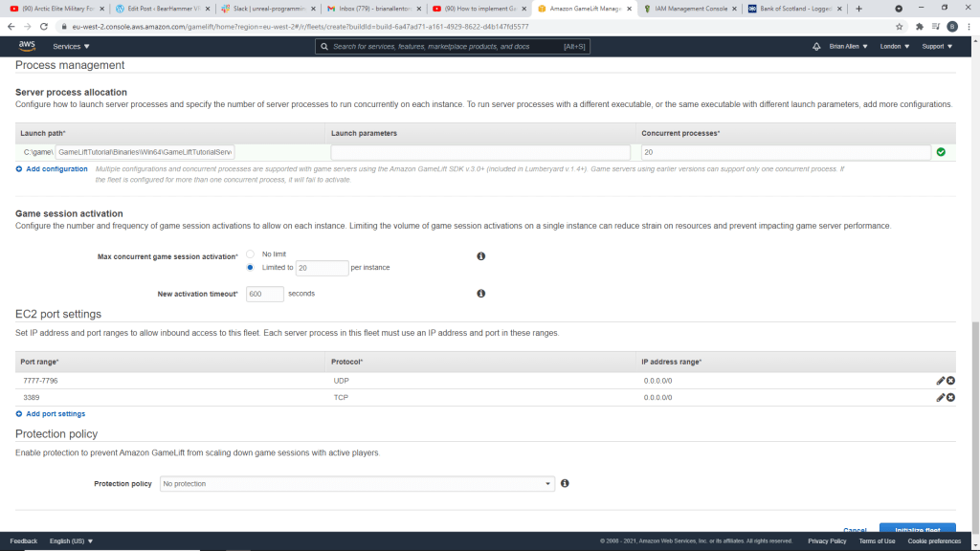The image size is (980, 551).
Task: Show info for New activation timeout
Action: 480,294
